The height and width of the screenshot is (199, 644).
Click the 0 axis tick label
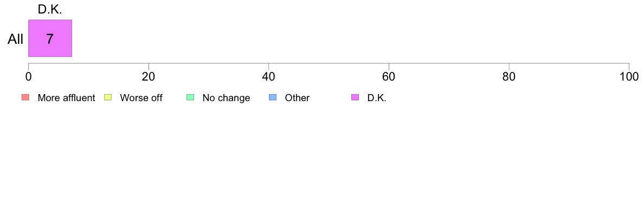point(28,76)
